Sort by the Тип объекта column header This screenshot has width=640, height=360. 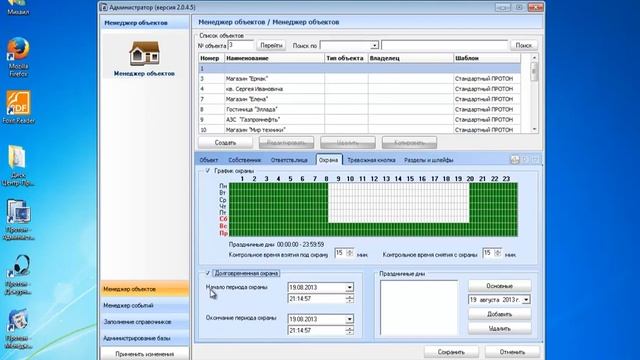click(347, 58)
